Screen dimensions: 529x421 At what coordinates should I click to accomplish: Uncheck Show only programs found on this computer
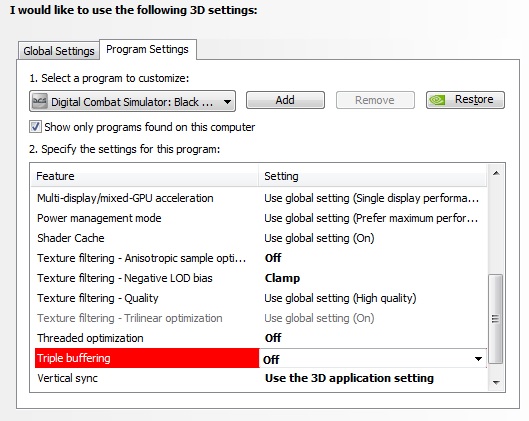[35, 127]
